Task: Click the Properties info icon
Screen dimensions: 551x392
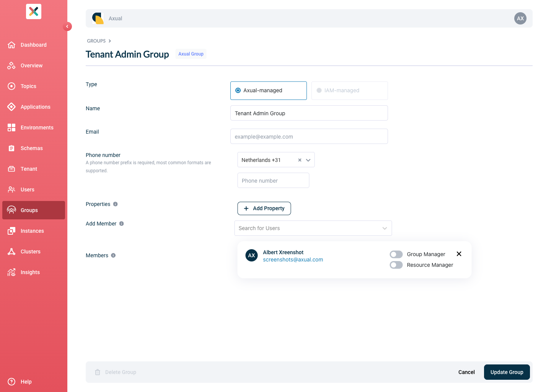Action: (115, 204)
